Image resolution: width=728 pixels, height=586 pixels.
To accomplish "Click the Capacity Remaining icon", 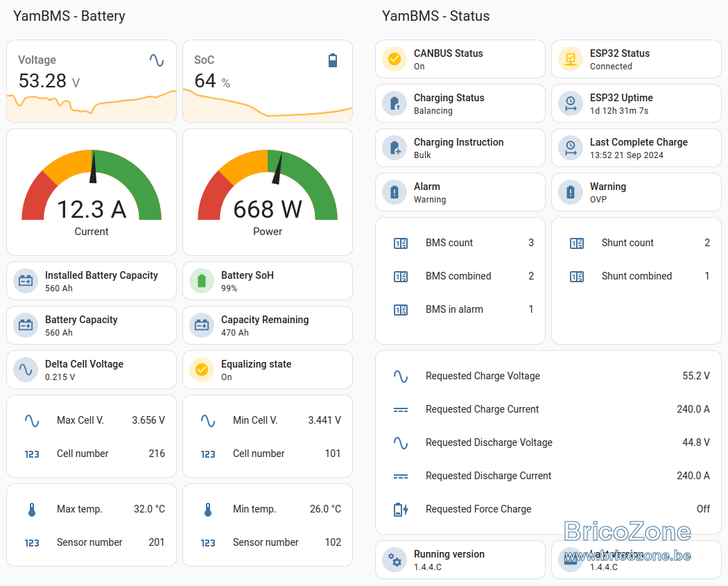I will click(202, 325).
